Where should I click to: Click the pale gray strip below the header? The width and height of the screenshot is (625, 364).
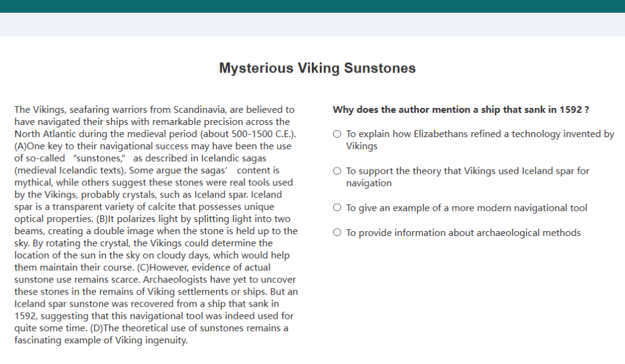pyautogui.click(x=312, y=24)
